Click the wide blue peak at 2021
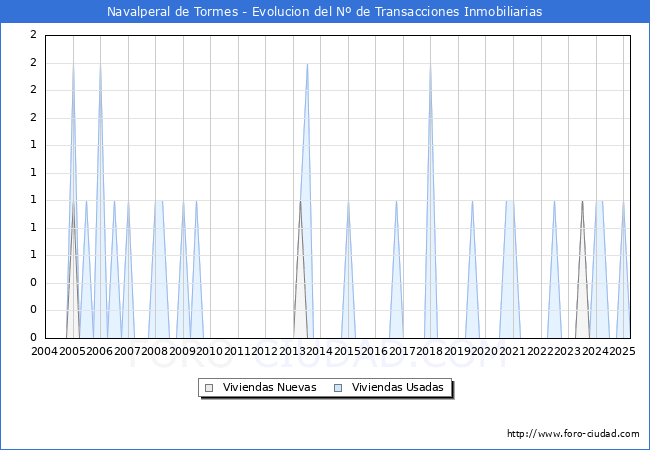The width and height of the screenshot is (650, 450). [510, 269]
